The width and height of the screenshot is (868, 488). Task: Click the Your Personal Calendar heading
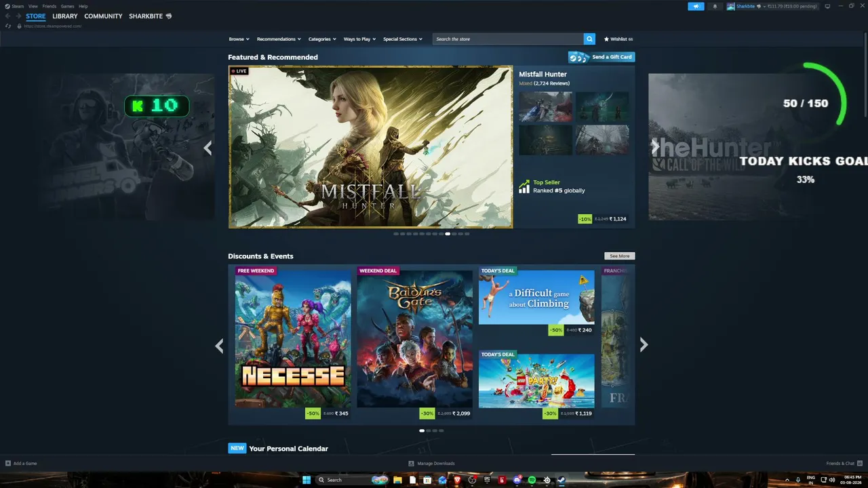[x=288, y=449]
